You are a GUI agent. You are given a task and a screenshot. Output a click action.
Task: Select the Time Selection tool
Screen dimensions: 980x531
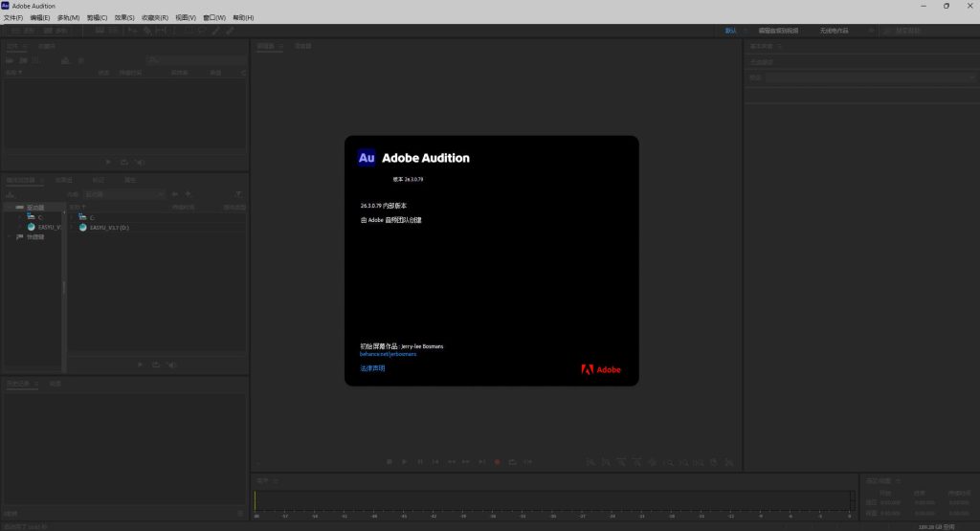point(174,31)
